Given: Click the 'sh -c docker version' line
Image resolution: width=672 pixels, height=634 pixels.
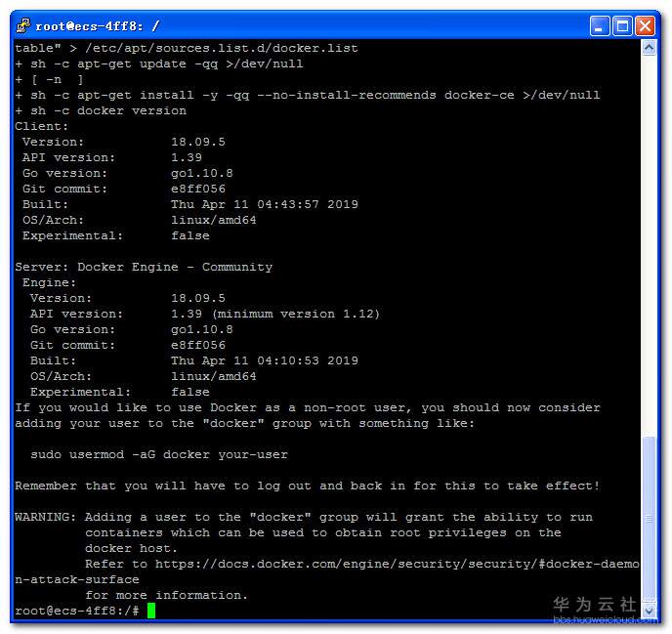Looking at the screenshot, I should tap(101, 110).
